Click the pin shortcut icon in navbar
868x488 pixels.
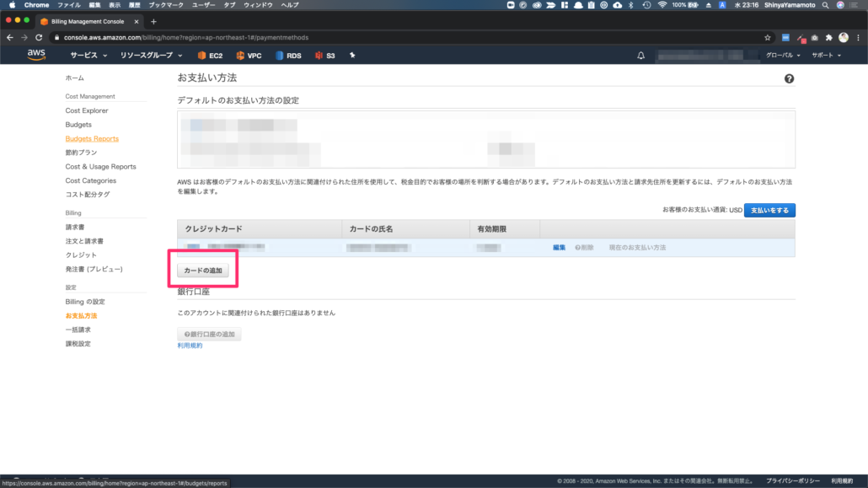(x=352, y=56)
